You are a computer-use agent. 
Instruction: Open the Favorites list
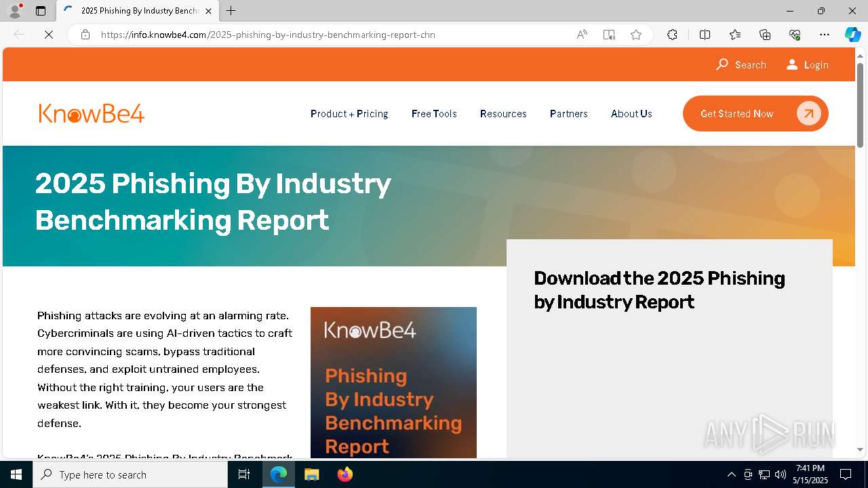[x=735, y=35]
